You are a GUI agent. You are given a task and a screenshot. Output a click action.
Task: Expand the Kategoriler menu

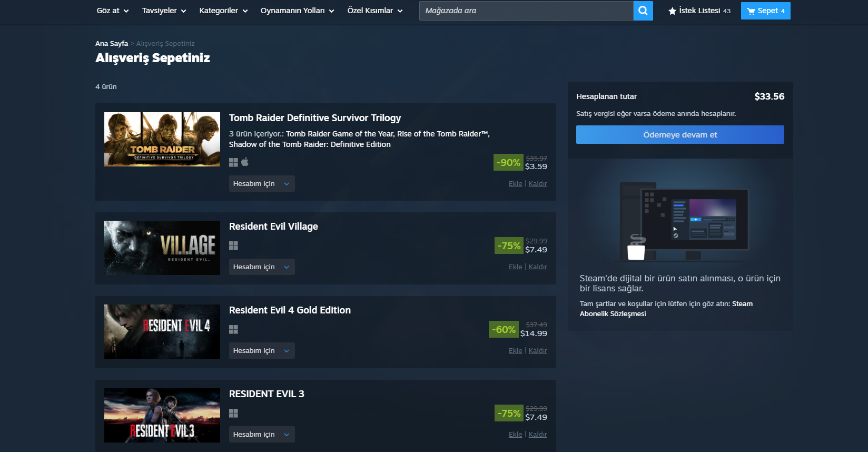[x=223, y=11]
